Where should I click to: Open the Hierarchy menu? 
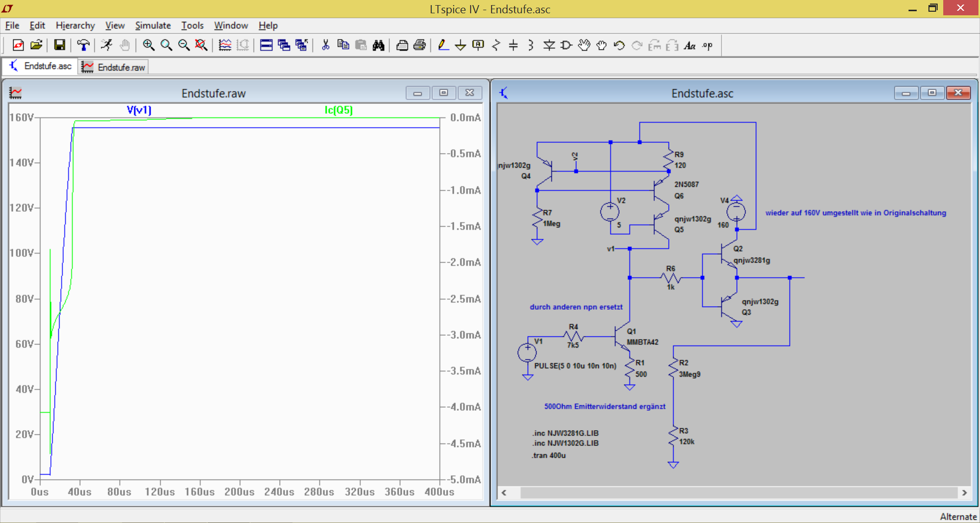pyautogui.click(x=75, y=26)
